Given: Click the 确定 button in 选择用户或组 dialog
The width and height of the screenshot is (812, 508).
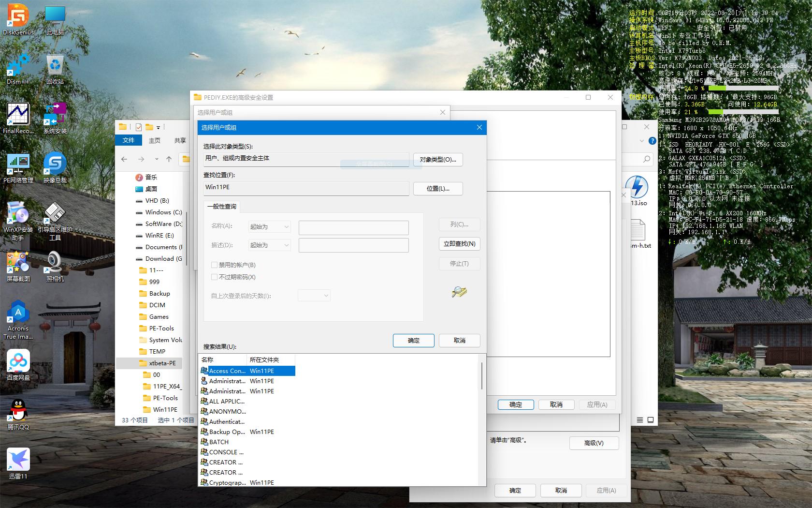Looking at the screenshot, I should pyautogui.click(x=414, y=340).
